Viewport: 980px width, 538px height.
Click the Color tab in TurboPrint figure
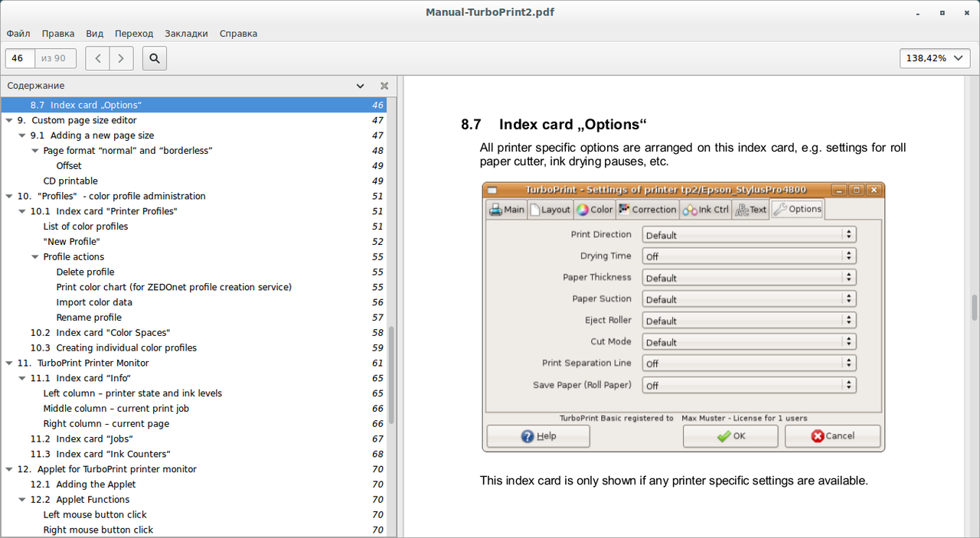(594, 210)
